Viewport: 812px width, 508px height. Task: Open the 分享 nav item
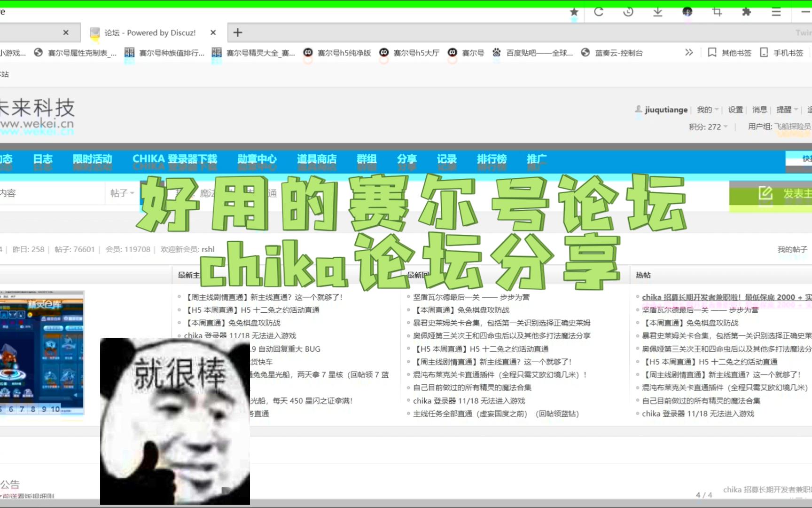(x=406, y=159)
